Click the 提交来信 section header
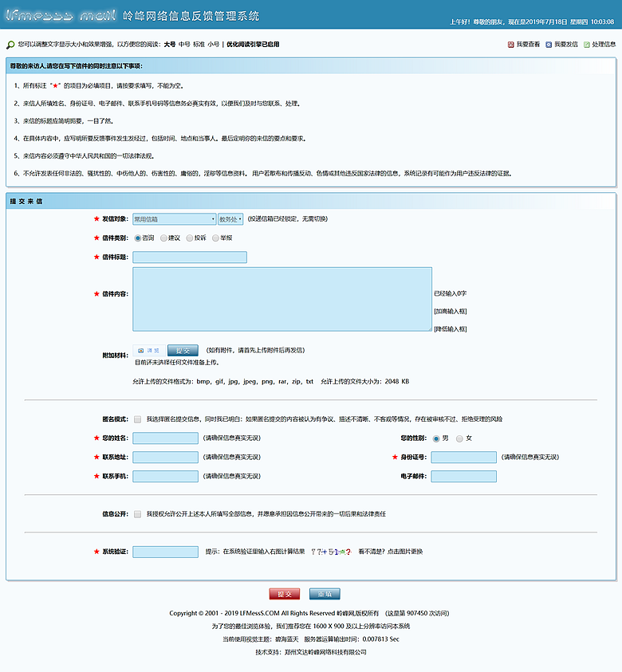Viewport: 622px width, 672px height. point(26,201)
